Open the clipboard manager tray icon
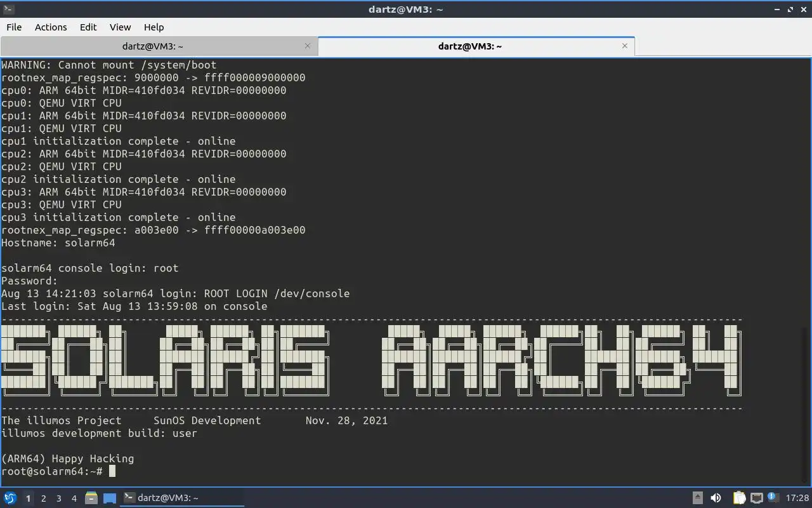This screenshot has width=812, height=508. tap(739, 498)
